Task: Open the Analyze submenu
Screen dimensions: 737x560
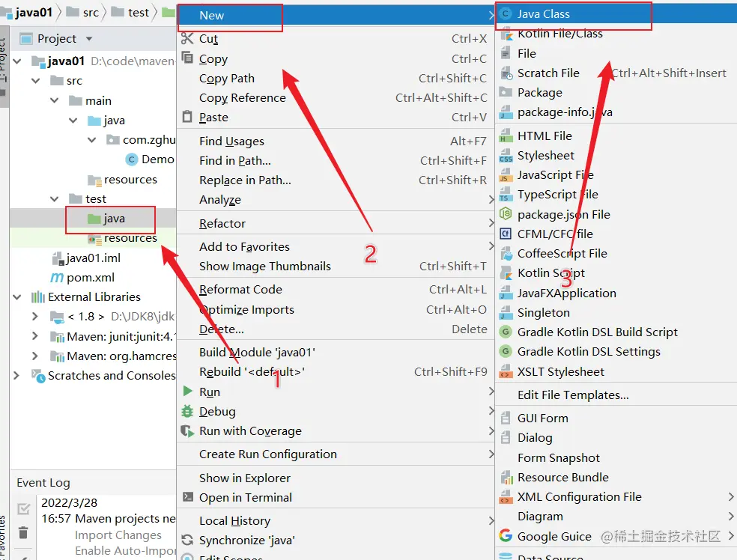Action: (336, 200)
